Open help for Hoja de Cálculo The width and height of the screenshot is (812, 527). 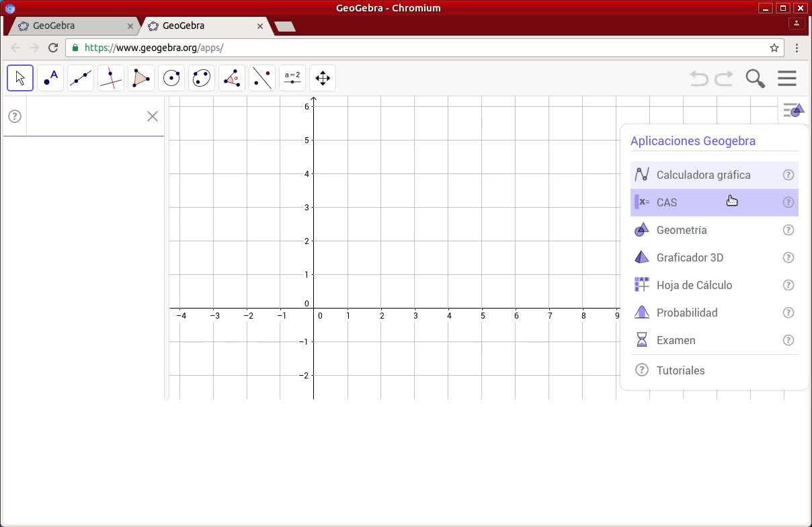pyautogui.click(x=788, y=285)
